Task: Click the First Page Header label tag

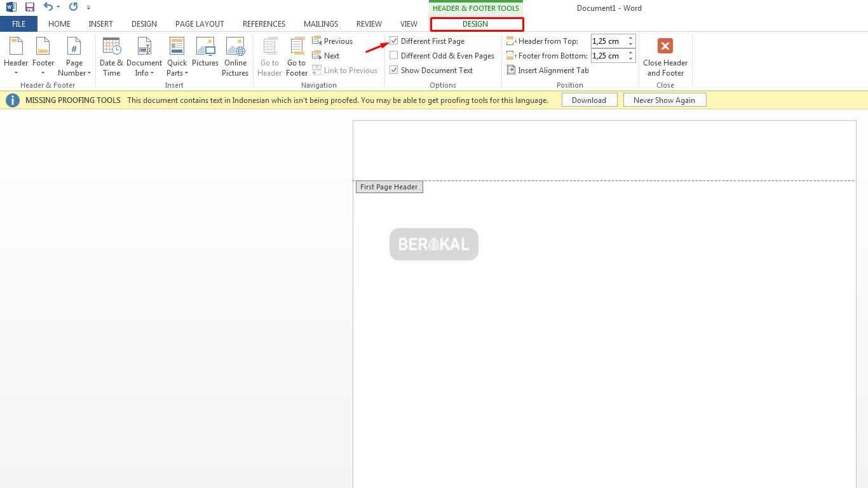Action: coord(390,187)
